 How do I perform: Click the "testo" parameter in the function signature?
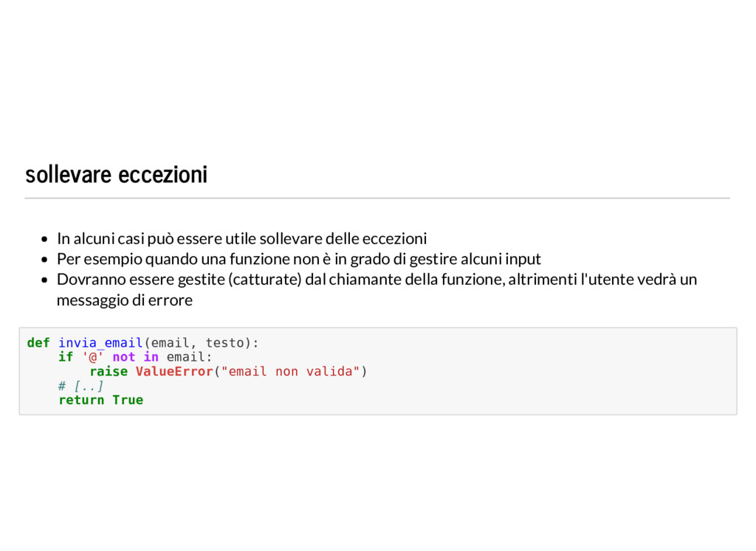(224, 343)
